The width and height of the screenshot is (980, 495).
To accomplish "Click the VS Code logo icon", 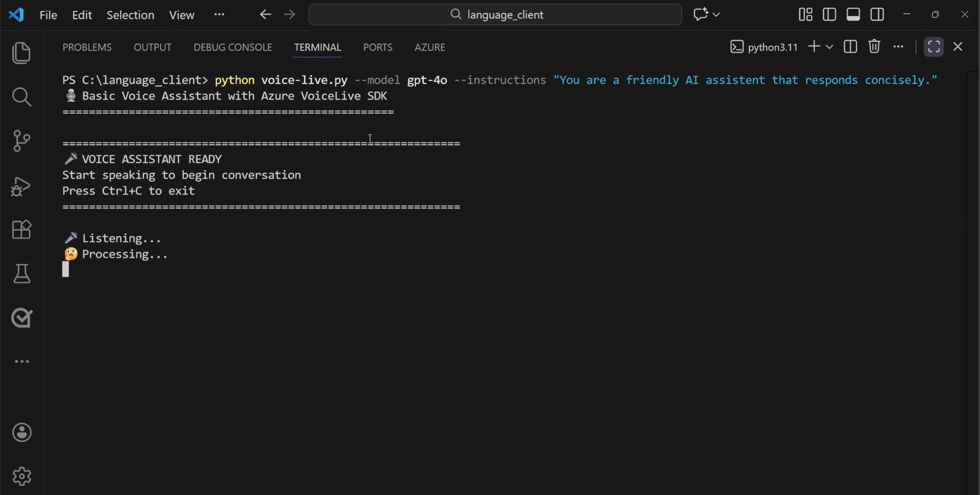I will pos(16,15).
